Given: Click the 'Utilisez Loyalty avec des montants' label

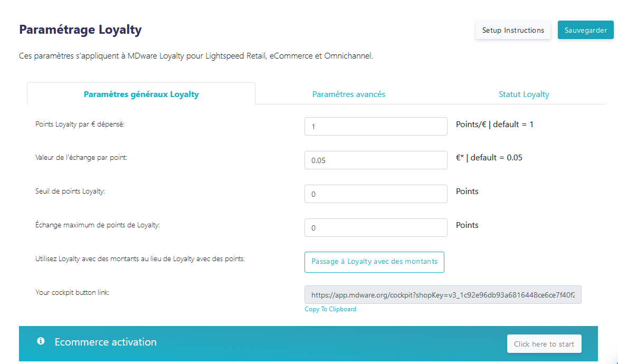Looking at the screenshot, I should [x=140, y=259].
